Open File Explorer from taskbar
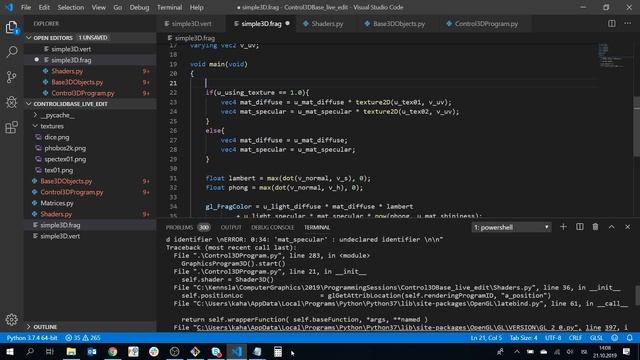 pyautogui.click(x=71, y=352)
